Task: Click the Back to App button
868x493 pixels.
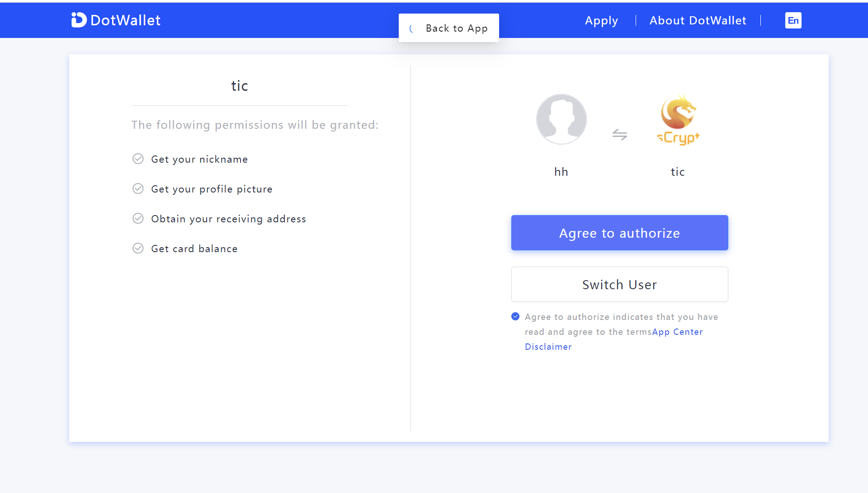Action: tap(456, 28)
